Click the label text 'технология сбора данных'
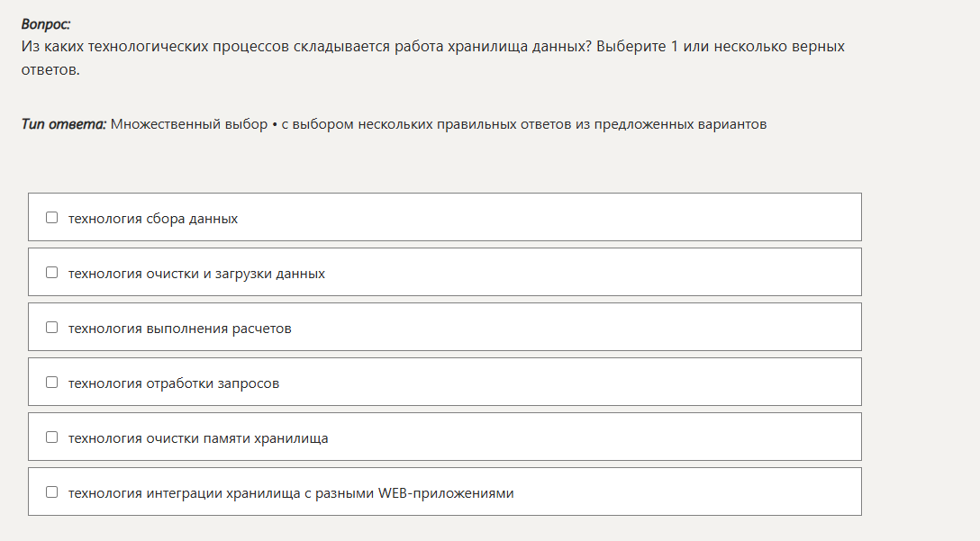This screenshot has height=541, width=980. pos(153,219)
